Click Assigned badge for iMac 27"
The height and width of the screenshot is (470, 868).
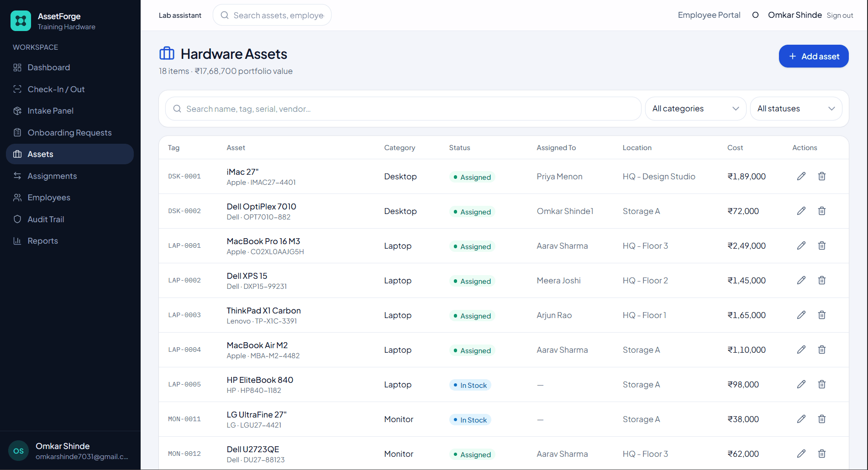point(472,177)
